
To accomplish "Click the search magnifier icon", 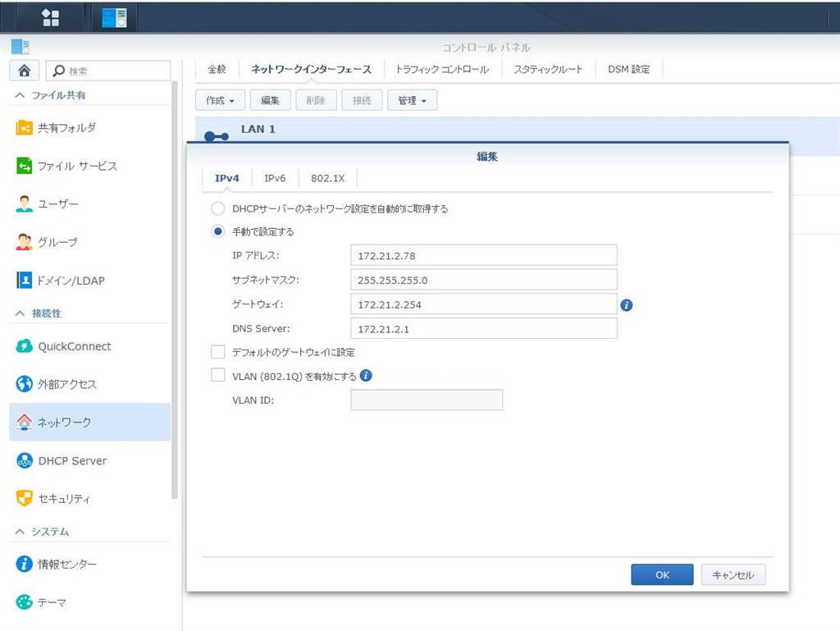I will [x=59, y=71].
